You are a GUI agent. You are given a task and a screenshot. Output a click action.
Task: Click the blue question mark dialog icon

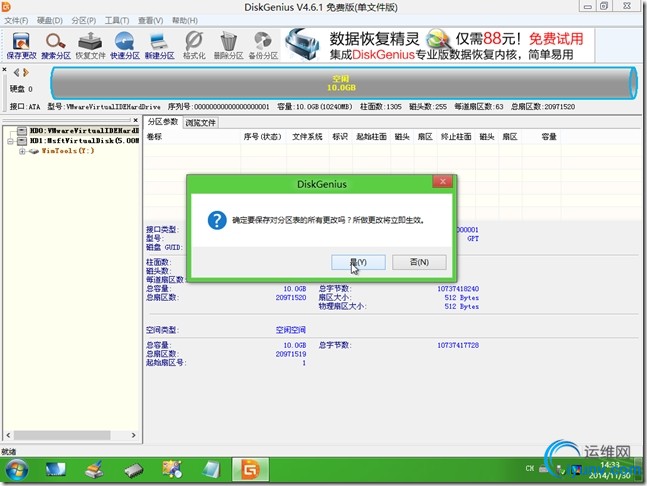(x=217, y=220)
